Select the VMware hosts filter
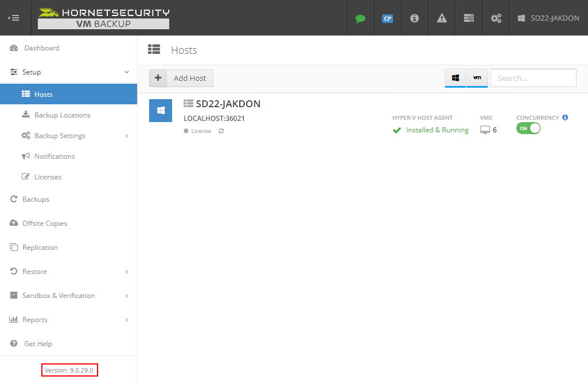Image resolution: width=588 pixels, height=384 pixels. [x=477, y=78]
